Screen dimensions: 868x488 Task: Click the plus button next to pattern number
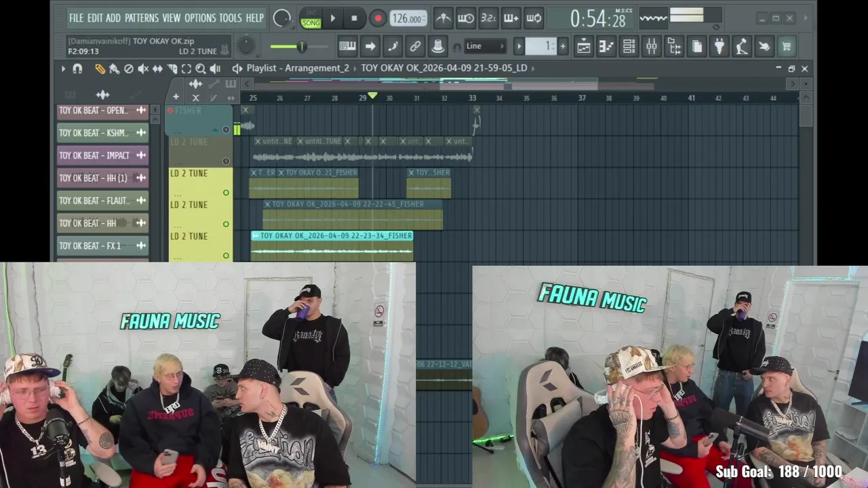point(563,46)
